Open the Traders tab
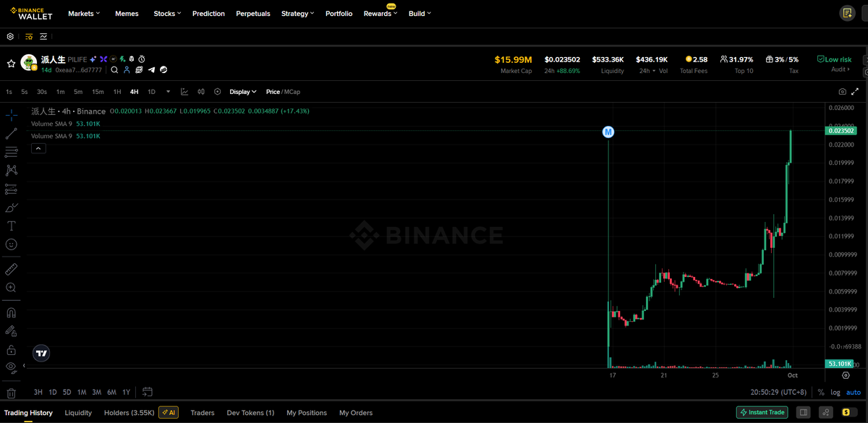Screen dimensions: 868x423 203,413
